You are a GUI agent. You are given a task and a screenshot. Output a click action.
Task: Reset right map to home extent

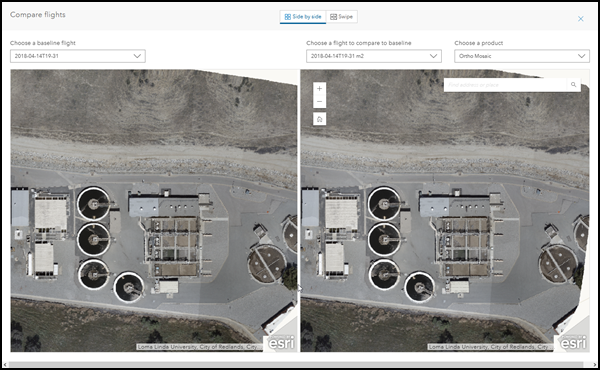[320, 119]
